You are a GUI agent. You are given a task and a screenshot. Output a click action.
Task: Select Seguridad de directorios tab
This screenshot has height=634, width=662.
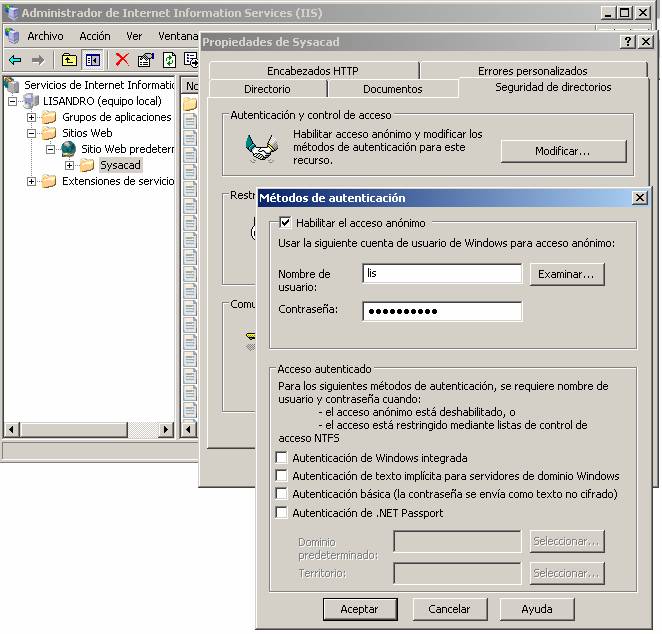553,87
